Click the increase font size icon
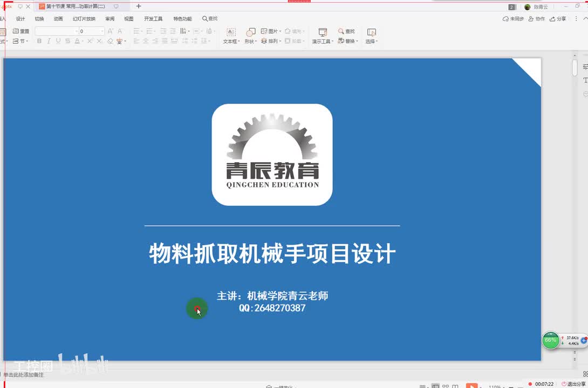This screenshot has height=388, width=588. 110,31
